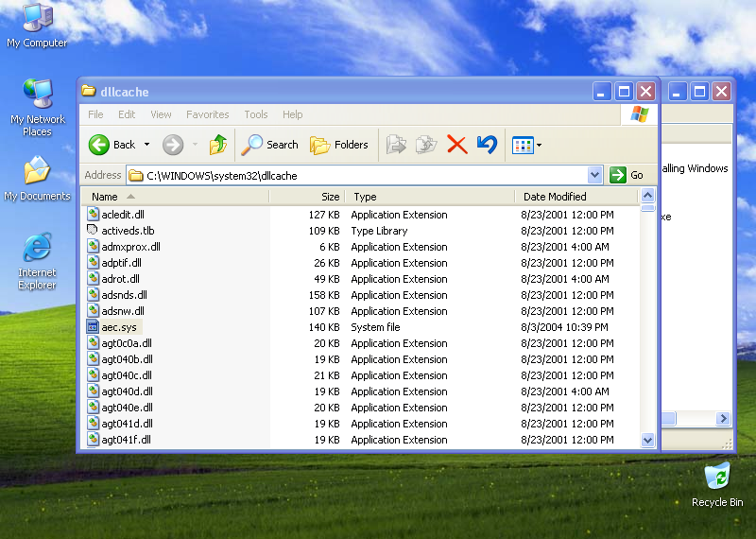Select the acledit.dll file icon

point(93,214)
